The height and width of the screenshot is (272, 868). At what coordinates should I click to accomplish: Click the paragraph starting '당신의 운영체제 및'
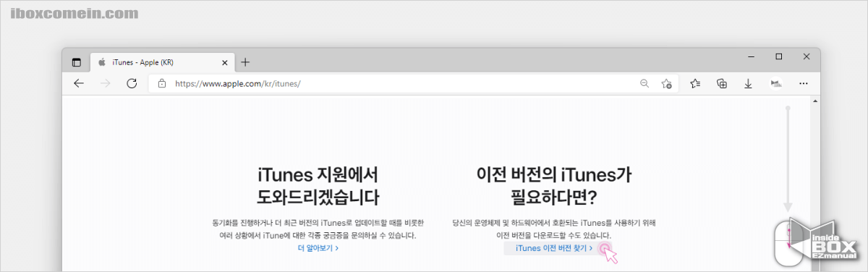pyautogui.click(x=555, y=229)
